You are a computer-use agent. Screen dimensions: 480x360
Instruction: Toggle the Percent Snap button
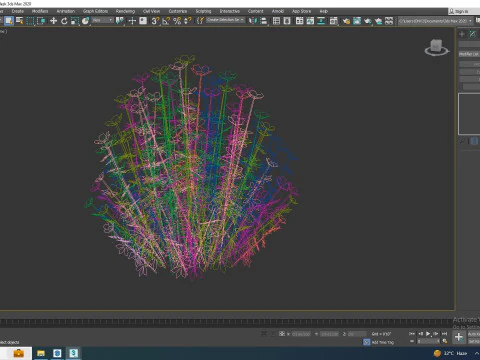point(177,21)
